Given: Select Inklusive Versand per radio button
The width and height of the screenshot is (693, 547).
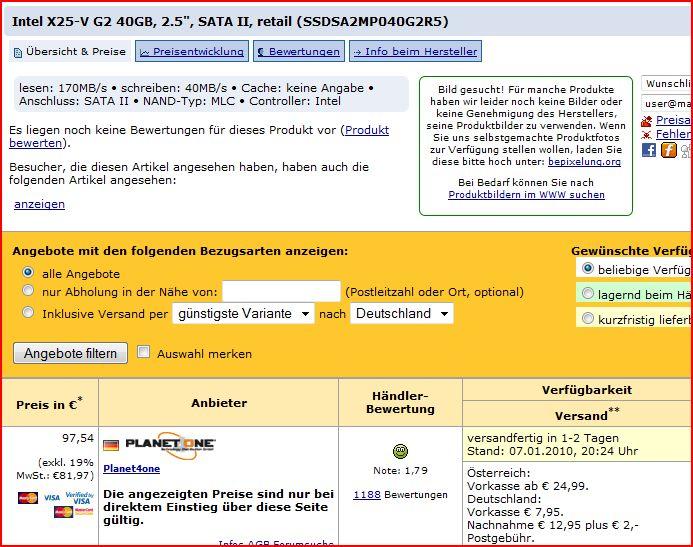Looking at the screenshot, I should coord(28,312).
